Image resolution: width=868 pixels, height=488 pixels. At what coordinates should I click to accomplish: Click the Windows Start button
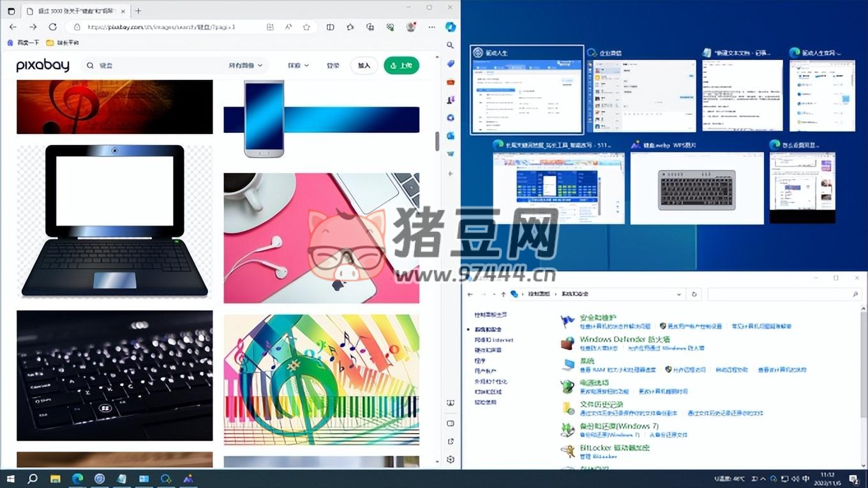11,478
